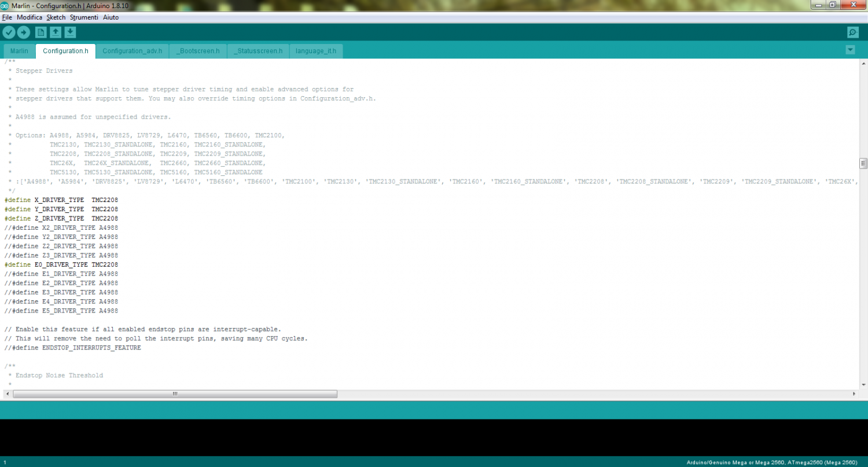Click the '* Endstop Noise Threshold' comment
This screenshot has width=868, height=467.
(x=56, y=376)
